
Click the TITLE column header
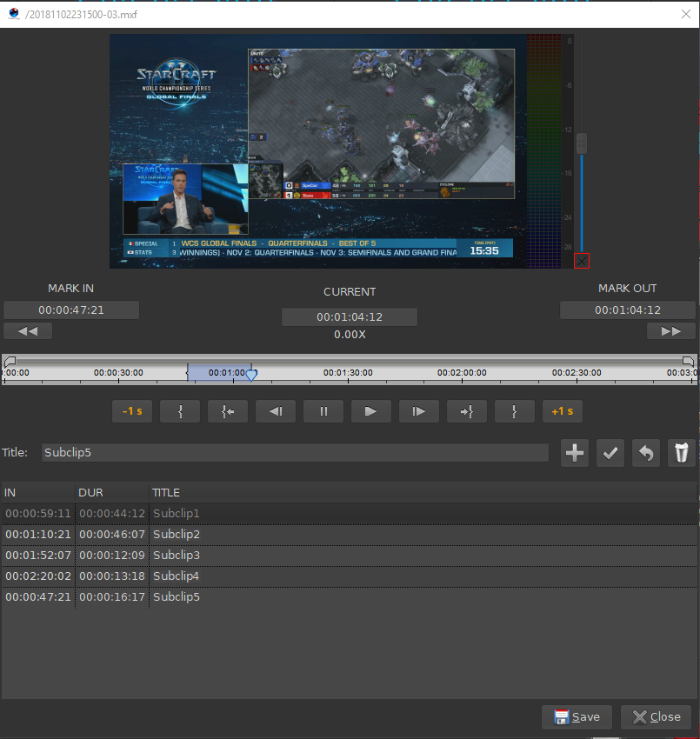point(423,492)
